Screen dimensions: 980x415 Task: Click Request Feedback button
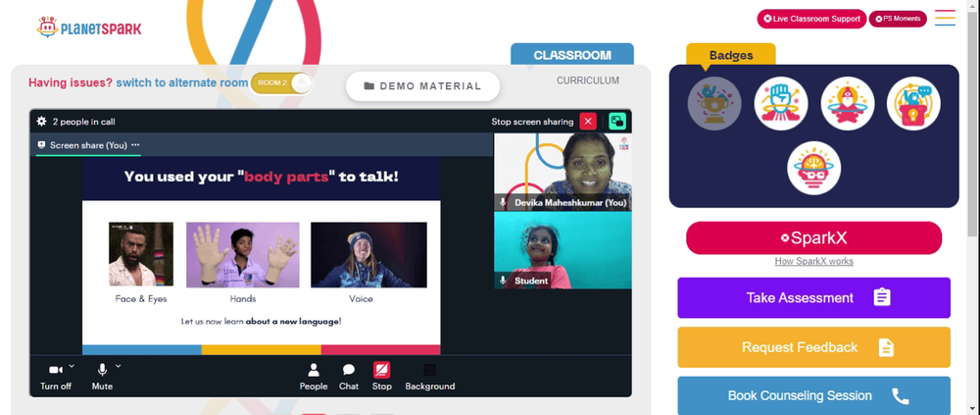pos(813,347)
